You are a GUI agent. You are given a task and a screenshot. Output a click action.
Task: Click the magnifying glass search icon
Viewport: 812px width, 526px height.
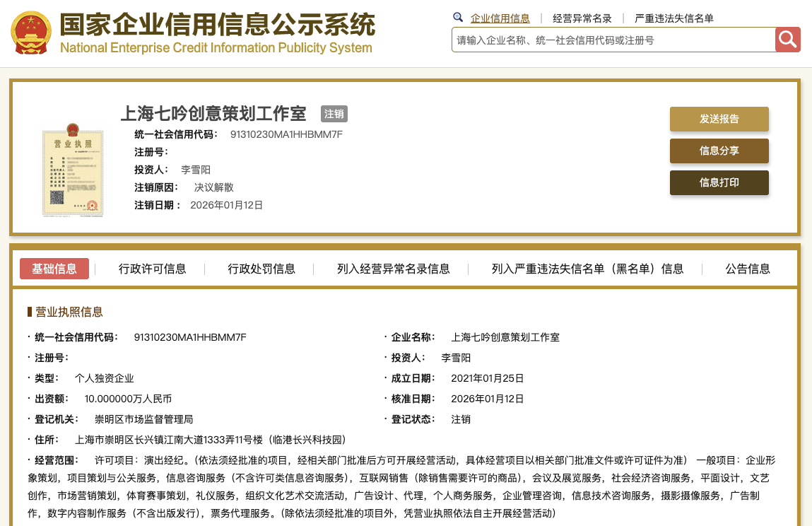(787, 40)
